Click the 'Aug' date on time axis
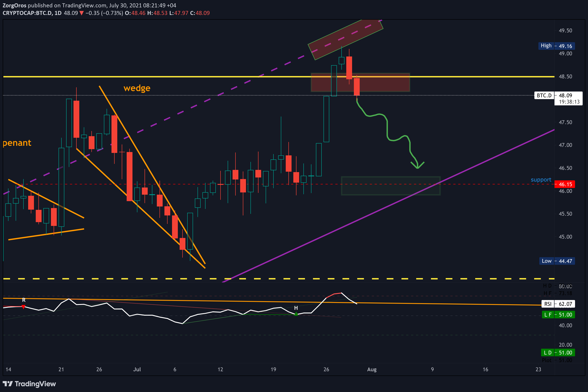This screenshot has width=588, height=392. click(372, 369)
